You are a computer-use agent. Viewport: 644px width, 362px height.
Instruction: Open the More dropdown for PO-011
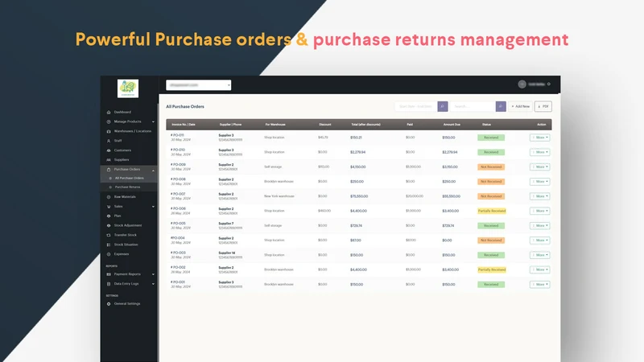coord(539,138)
